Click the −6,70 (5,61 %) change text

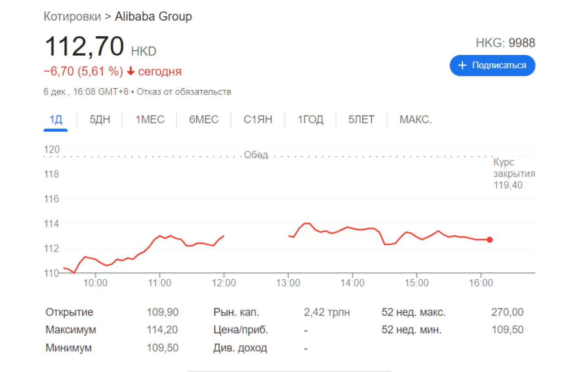click(x=83, y=72)
